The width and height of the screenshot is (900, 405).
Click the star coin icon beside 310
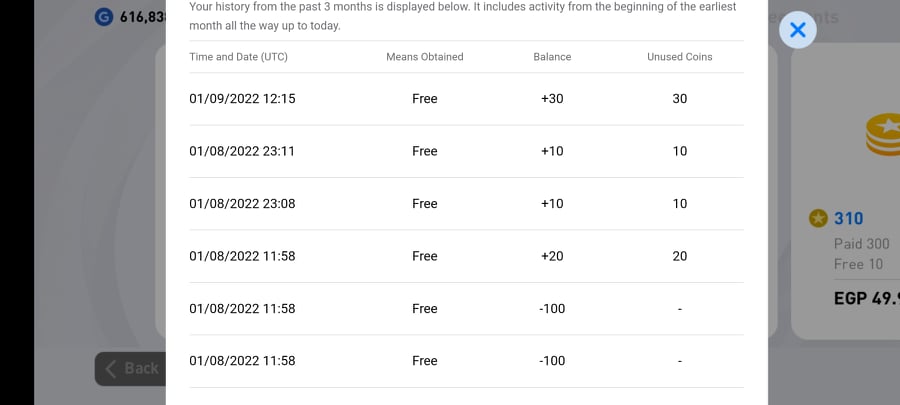818,218
